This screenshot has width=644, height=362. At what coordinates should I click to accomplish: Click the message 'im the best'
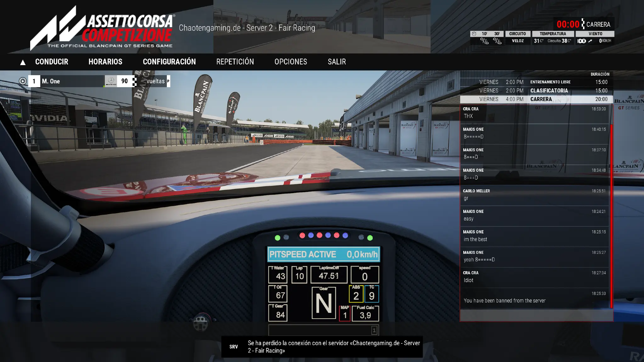[x=534, y=236]
